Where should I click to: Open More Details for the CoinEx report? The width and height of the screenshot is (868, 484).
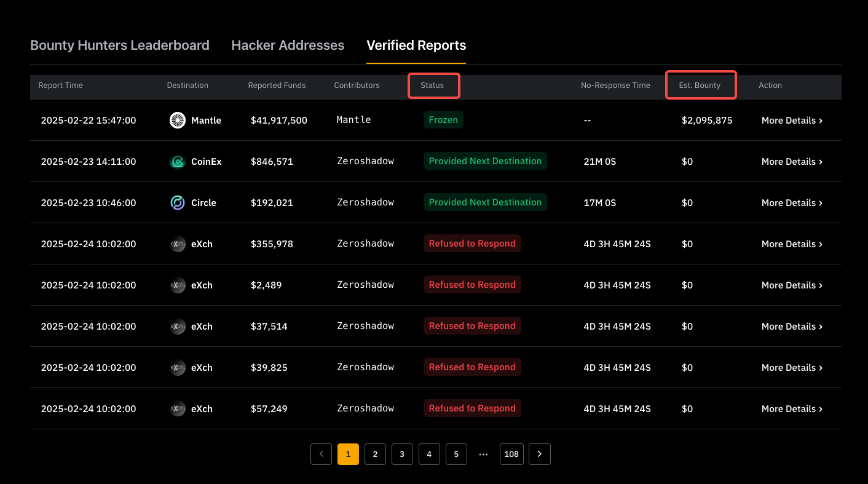pyautogui.click(x=792, y=162)
